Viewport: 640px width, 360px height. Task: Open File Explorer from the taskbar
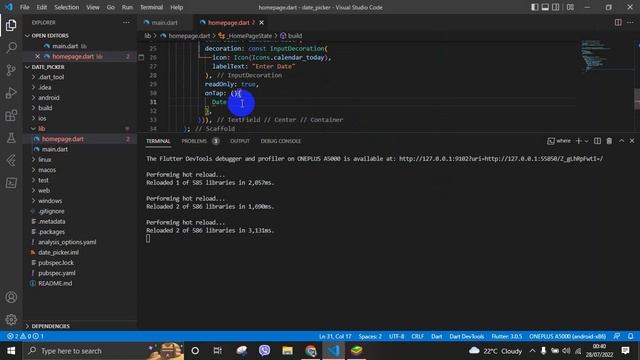287,351
